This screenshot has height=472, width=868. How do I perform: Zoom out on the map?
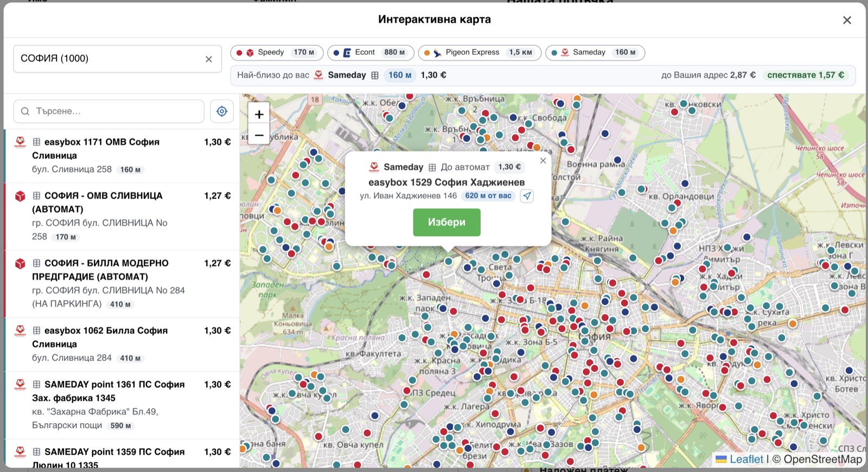(x=259, y=135)
